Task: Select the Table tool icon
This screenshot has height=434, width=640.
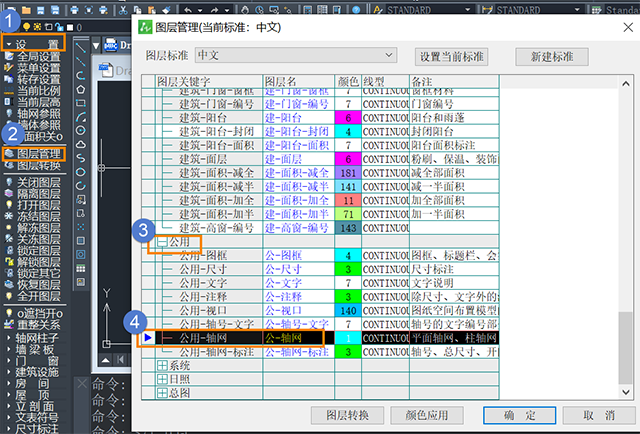Action: pyautogui.click(x=80, y=268)
